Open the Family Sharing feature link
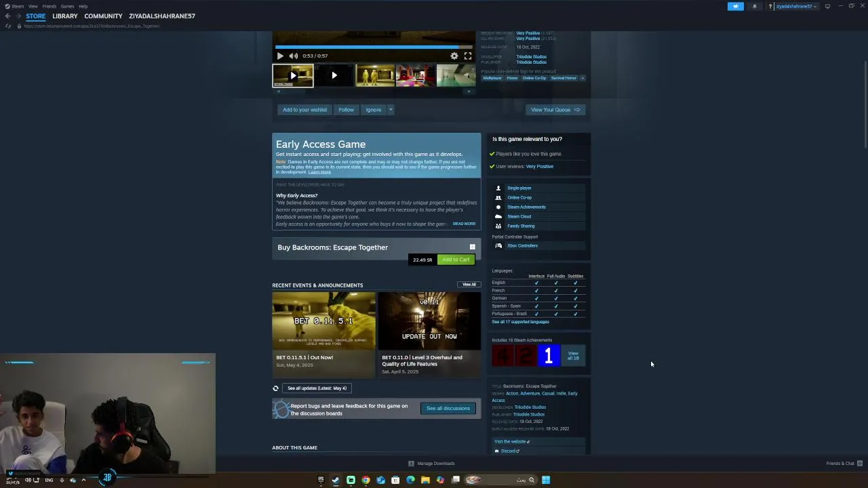 pos(521,226)
